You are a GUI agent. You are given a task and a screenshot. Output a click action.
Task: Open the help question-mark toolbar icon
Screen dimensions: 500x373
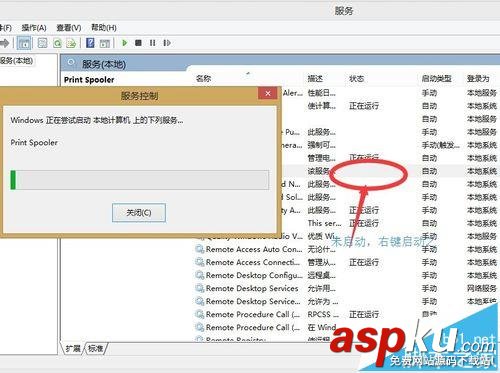90,43
